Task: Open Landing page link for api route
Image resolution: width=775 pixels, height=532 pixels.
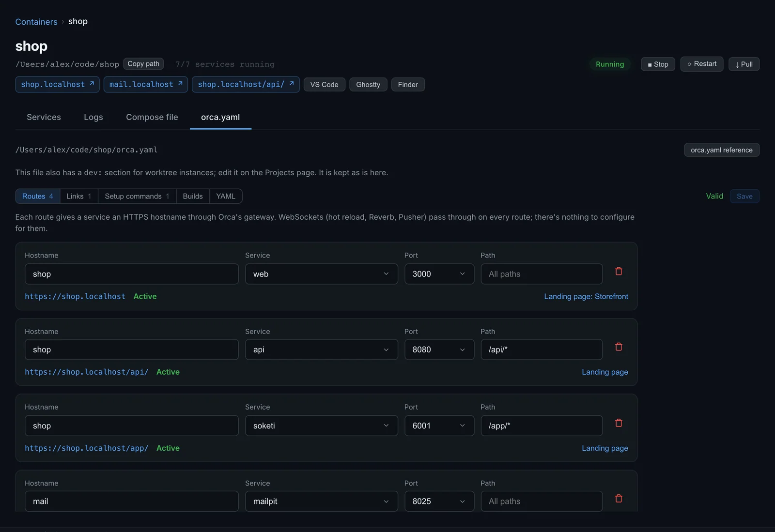Action: pyautogui.click(x=604, y=372)
